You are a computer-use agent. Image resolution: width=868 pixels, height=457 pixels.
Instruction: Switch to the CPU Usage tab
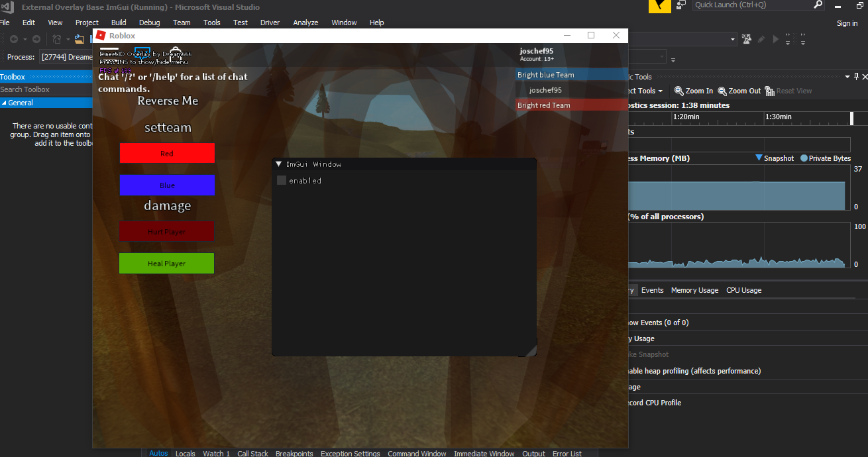point(743,290)
